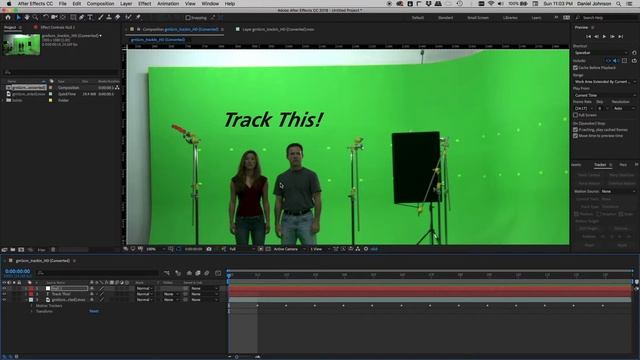
Task: Click the Preview play button
Action: [x=604, y=37]
